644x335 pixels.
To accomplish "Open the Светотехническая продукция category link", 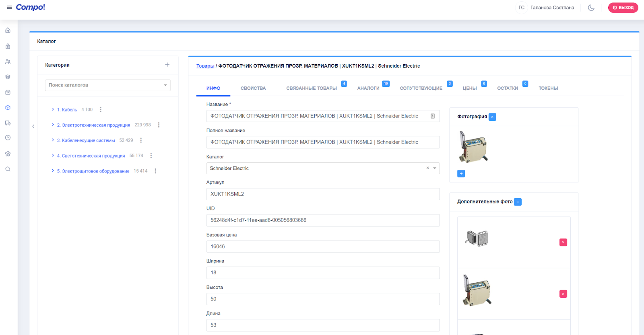I will pos(91,156).
